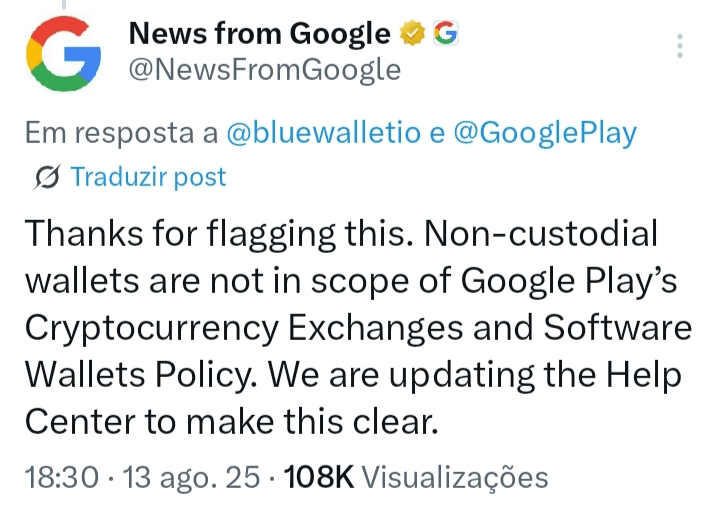Screen dimensions: 720x505
Task: Open the 108K view count
Action: 320,477
